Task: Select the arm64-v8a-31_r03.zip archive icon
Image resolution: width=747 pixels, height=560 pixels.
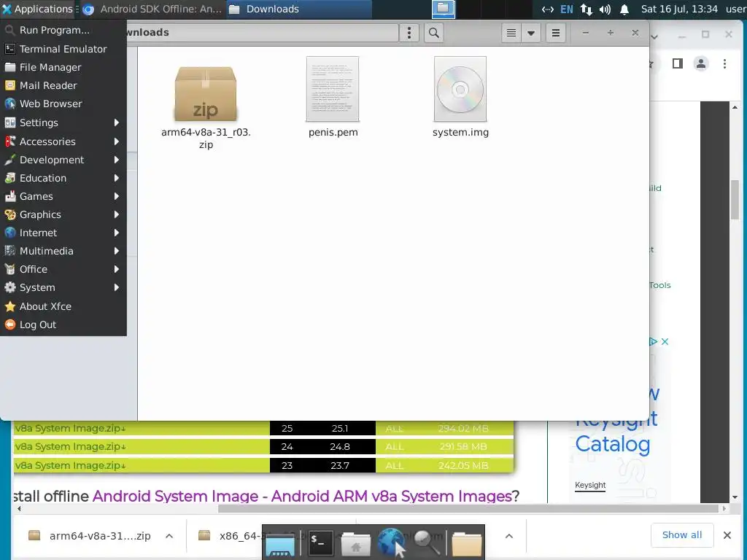Action: pos(205,93)
